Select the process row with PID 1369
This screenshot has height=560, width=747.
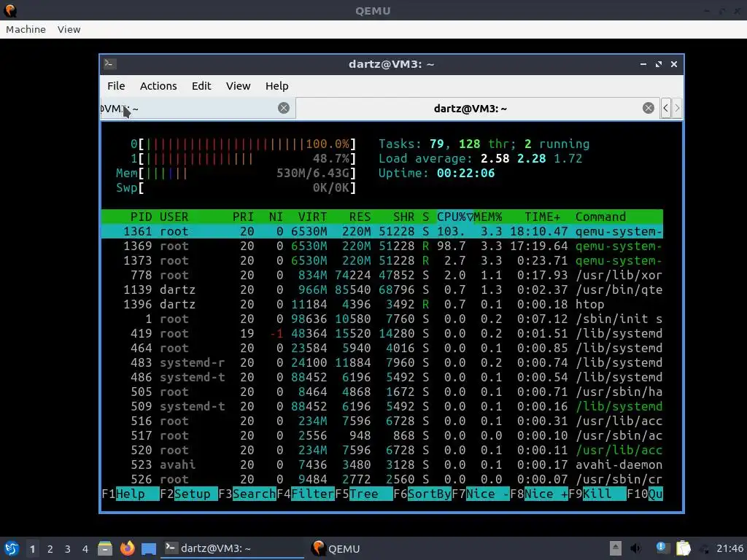(x=382, y=246)
